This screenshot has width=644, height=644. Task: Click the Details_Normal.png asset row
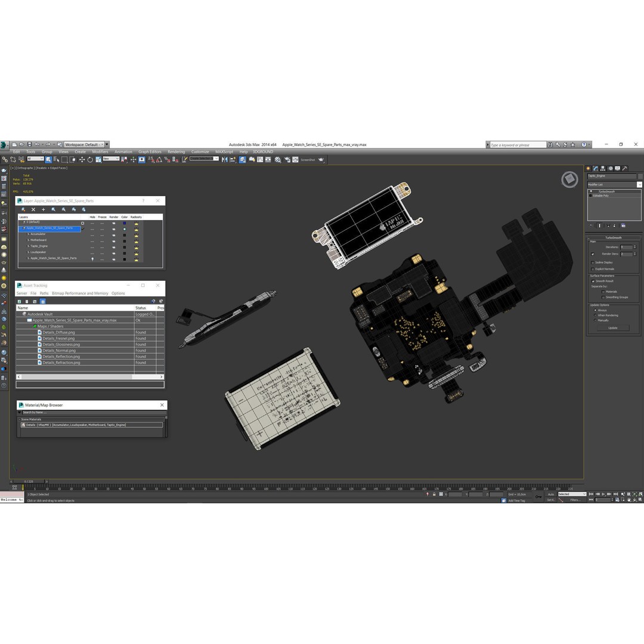90,351
